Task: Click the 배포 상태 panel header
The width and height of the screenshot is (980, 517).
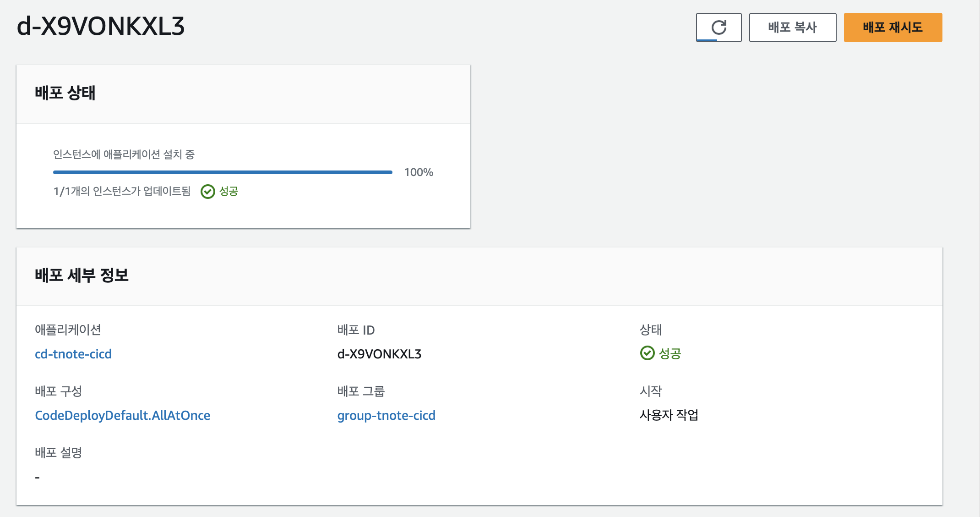Action: pyautogui.click(x=65, y=93)
